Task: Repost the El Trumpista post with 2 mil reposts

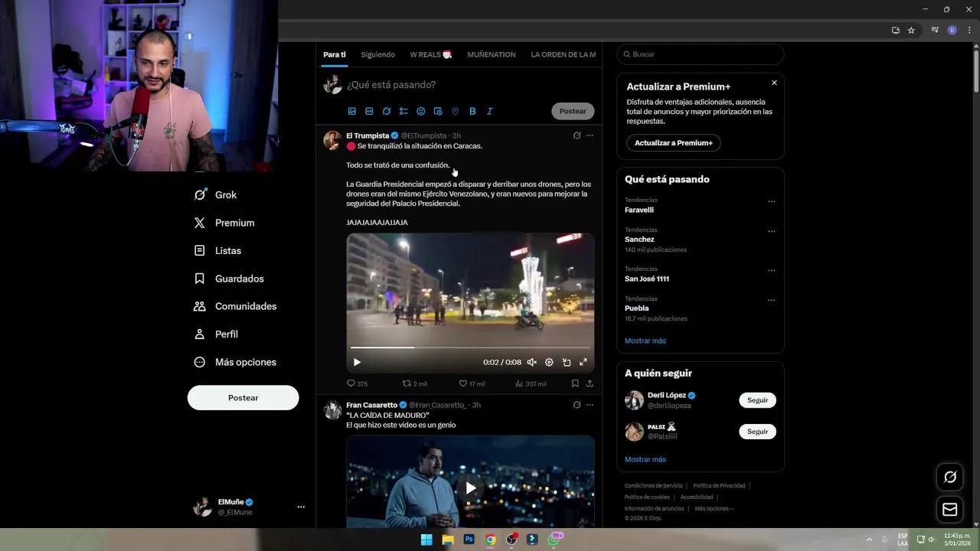Action: tap(415, 383)
